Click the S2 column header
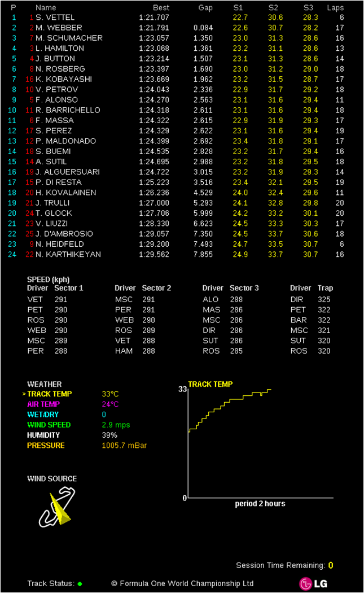 click(273, 7)
